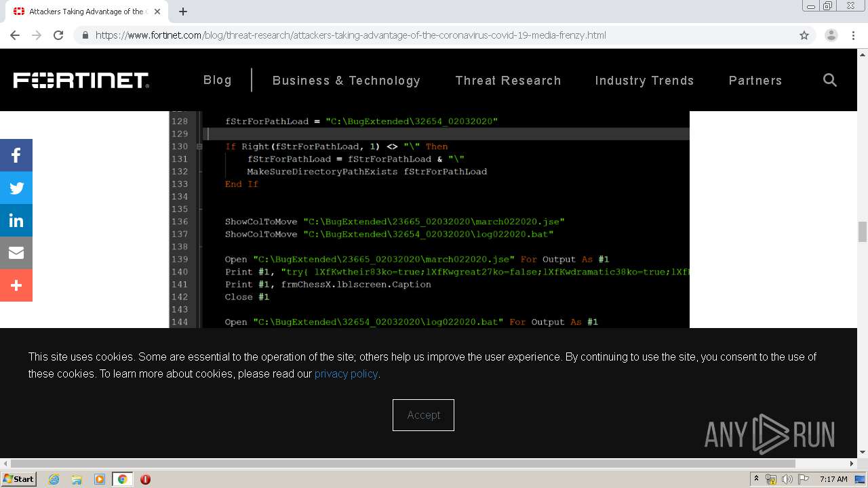
Task: Reload the current page
Action: click(58, 35)
